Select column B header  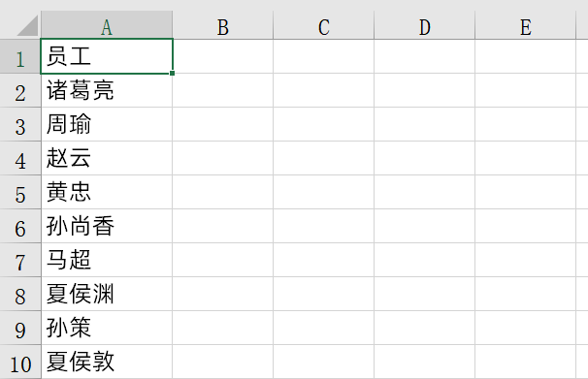[x=223, y=25]
